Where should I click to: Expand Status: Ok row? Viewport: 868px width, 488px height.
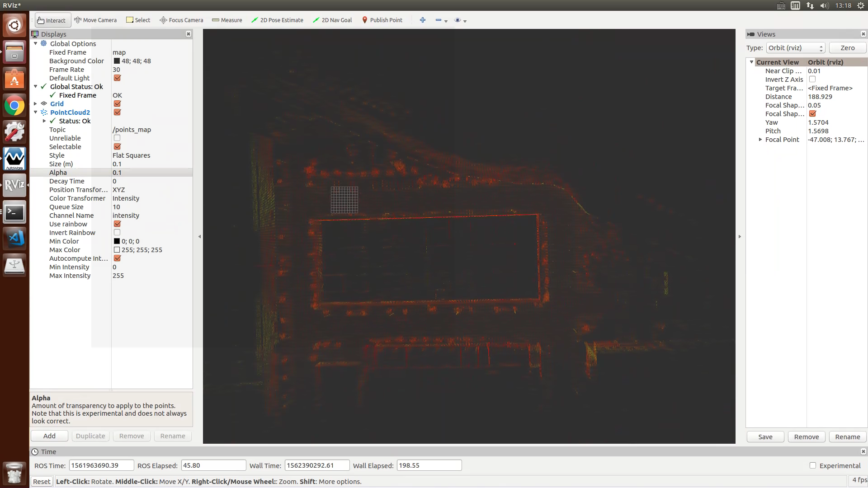[x=44, y=121]
